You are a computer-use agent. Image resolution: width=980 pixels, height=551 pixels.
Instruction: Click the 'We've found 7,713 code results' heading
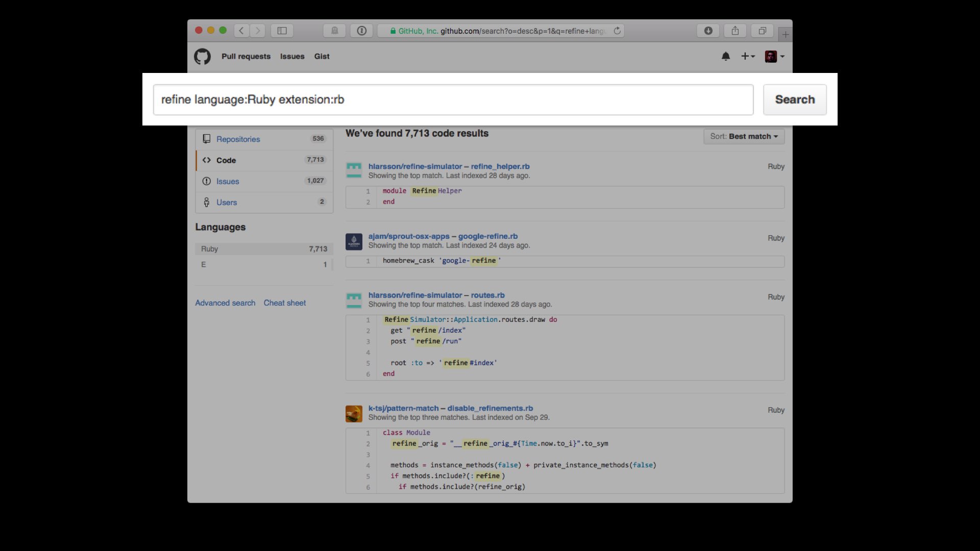[x=417, y=133]
